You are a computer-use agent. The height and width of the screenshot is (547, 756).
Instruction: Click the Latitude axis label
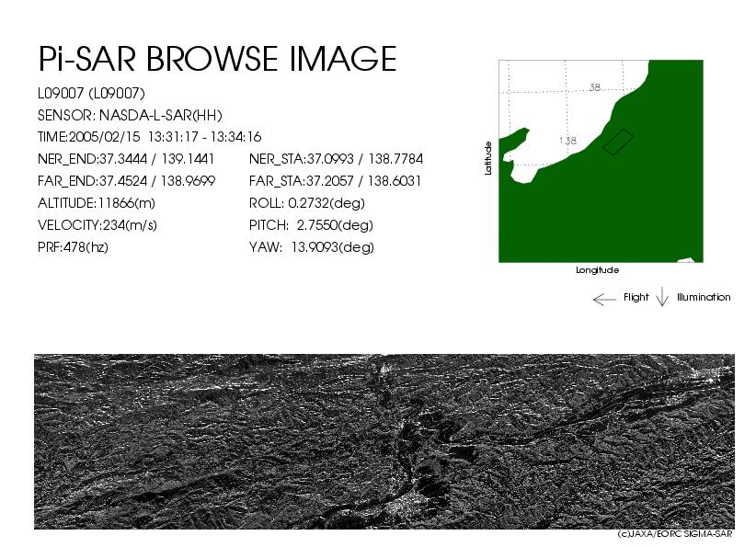tap(488, 158)
